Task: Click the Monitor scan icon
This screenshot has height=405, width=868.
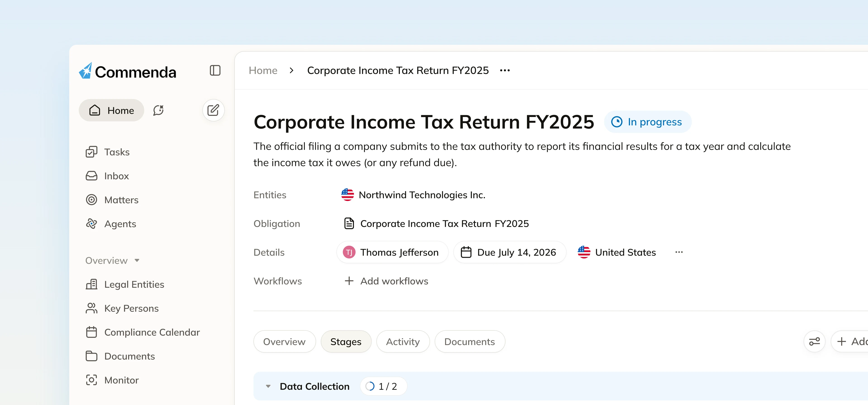Action: (x=91, y=380)
